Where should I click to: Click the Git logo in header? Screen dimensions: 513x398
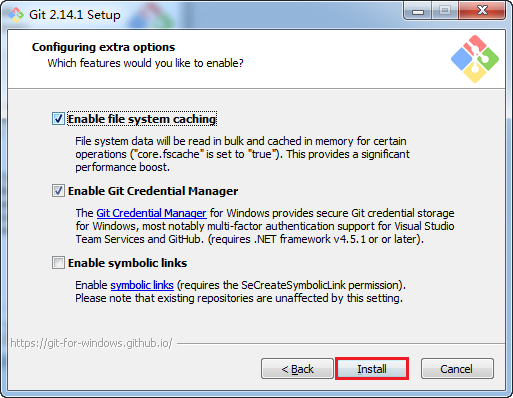pyautogui.click(x=475, y=59)
